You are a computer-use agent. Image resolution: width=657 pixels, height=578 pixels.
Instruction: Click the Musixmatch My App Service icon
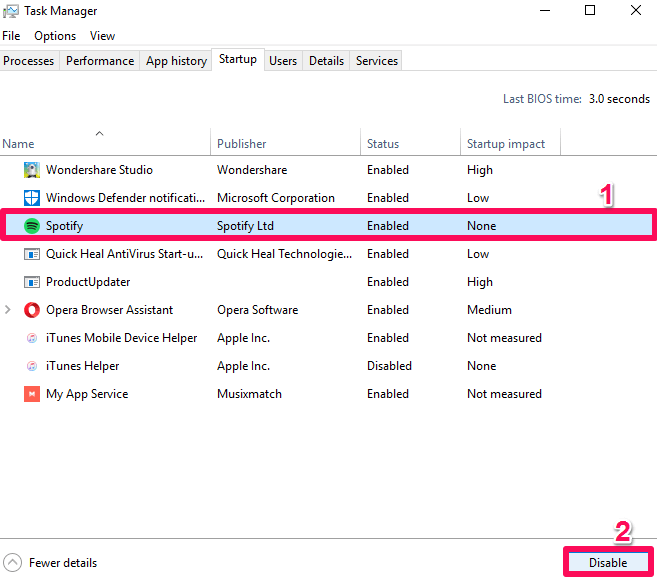tap(32, 394)
